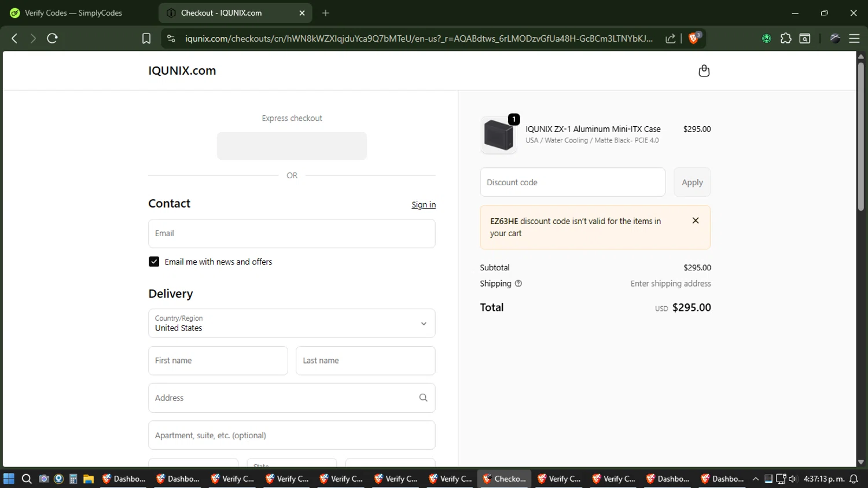Image resolution: width=868 pixels, height=488 pixels.
Task: Click the Apply discount button
Action: click(692, 182)
